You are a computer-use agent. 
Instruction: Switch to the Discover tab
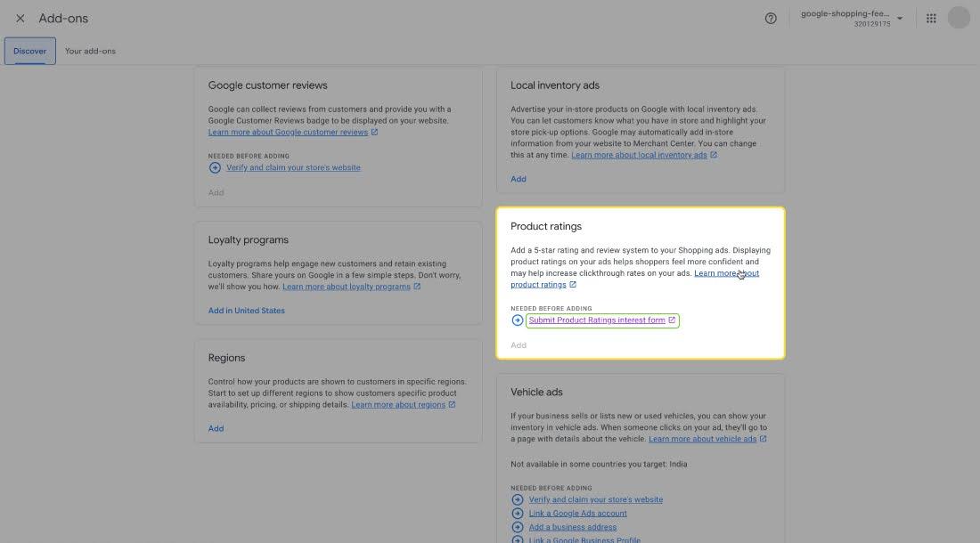click(29, 51)
